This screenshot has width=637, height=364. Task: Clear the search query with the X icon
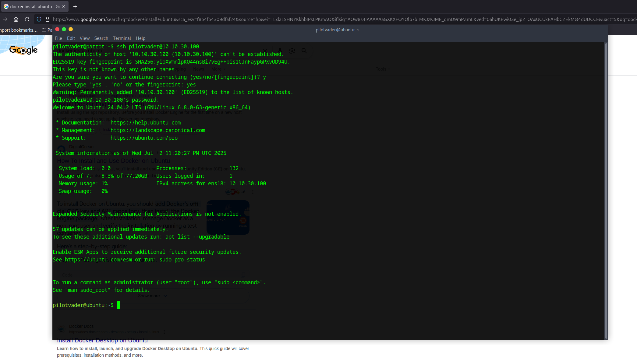tap(265, 51)
